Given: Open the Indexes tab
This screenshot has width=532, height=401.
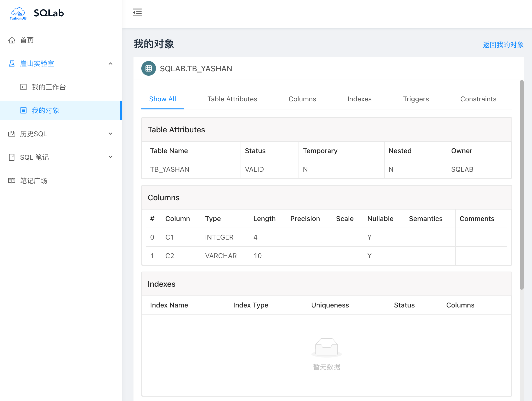Looking at the screenshot, I should coord(359,99).
